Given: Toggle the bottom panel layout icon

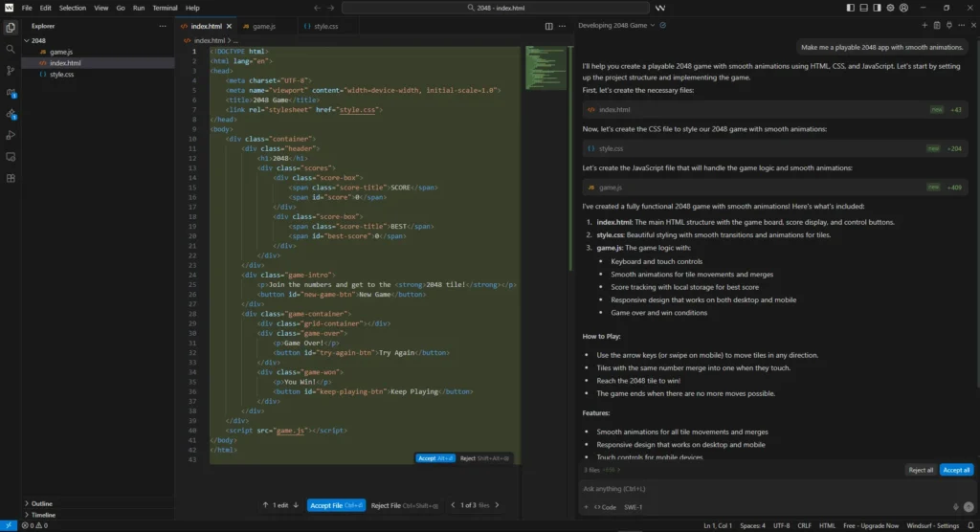Looking at the screenshot, I should coord(864,8).
